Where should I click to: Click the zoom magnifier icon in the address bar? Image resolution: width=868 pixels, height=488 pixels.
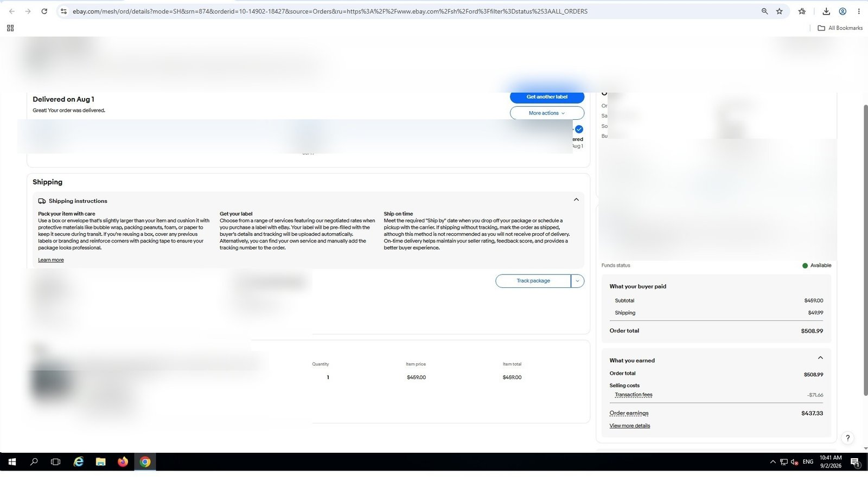pyautogui.click(x=764, y=11)
